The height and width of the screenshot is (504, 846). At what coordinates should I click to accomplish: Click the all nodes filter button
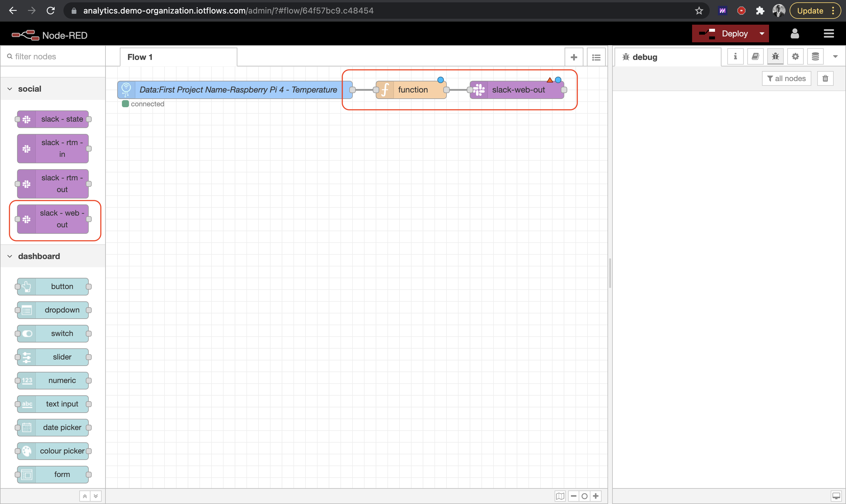pos(786,78)
